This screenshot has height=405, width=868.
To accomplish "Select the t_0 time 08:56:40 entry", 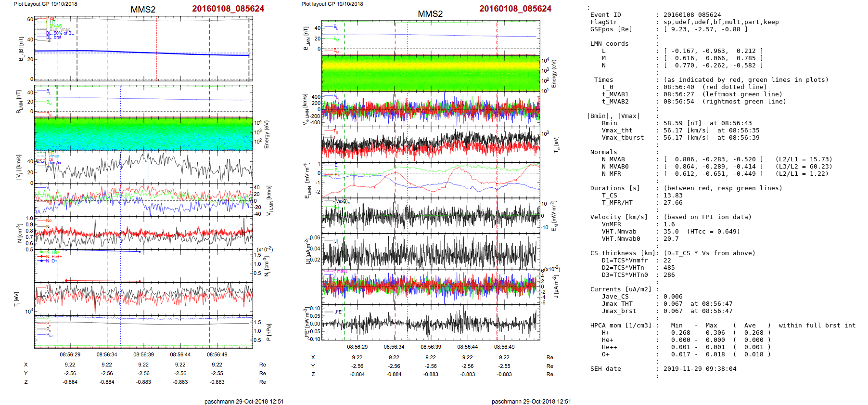I will 678,87.
